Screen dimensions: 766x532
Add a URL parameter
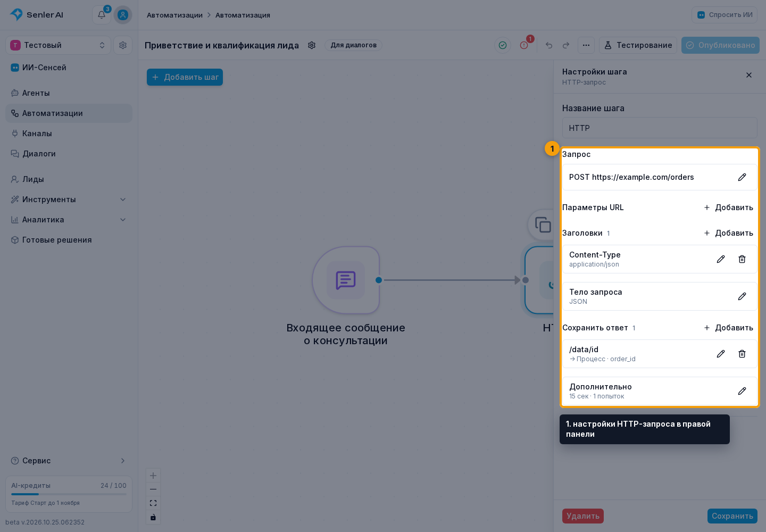point(728,207)
